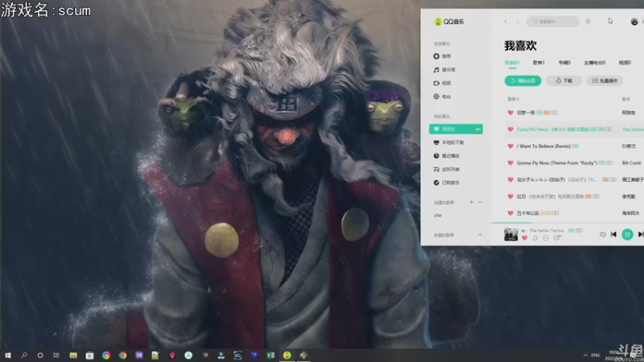This screenshot has width=644, height=362.
Task: Show hidden system tray icons
Action: 585,355
